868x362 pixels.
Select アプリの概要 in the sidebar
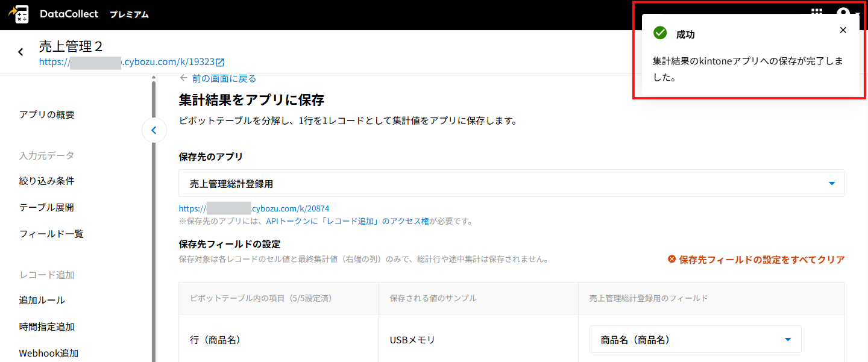pyautogui.click(x=47, y=114)
